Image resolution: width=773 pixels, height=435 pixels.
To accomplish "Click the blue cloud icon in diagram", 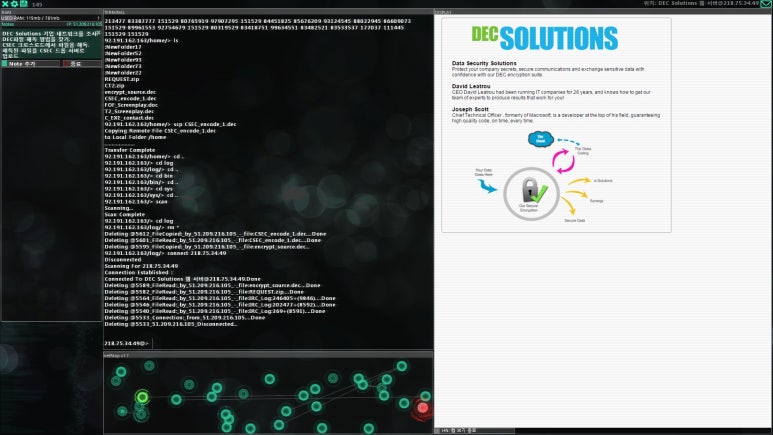I will pos(540,139).
